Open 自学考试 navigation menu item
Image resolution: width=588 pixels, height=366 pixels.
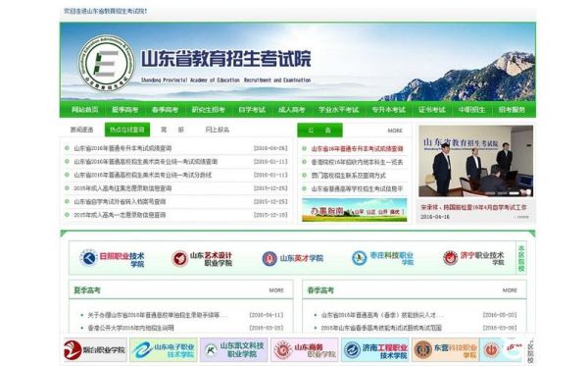tap(252, 110)
